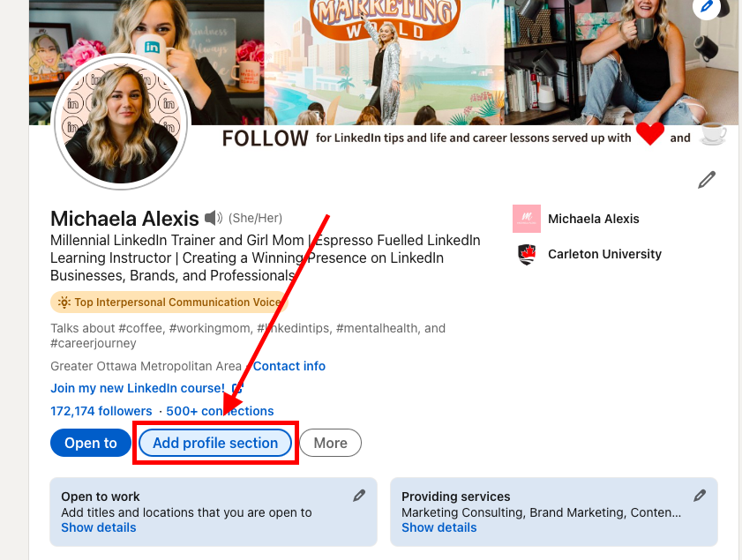Open the profile photo
Screen dimensions: 742x560
(122, 124)
